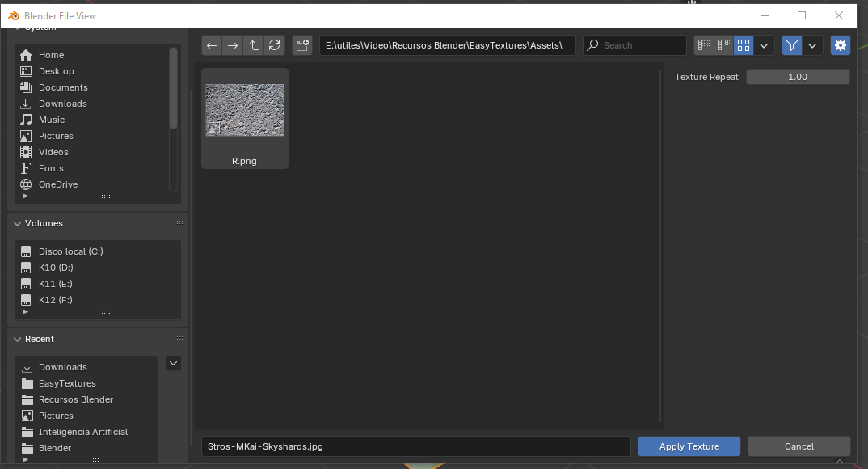The width and height of the screenshot is (868, 469).
Task: Switch to horizontal list display mode
Action: [723, 45]
